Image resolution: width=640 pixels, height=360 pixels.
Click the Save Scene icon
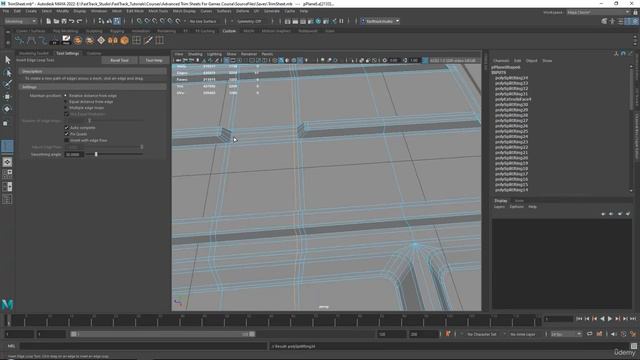click(64, 21)
